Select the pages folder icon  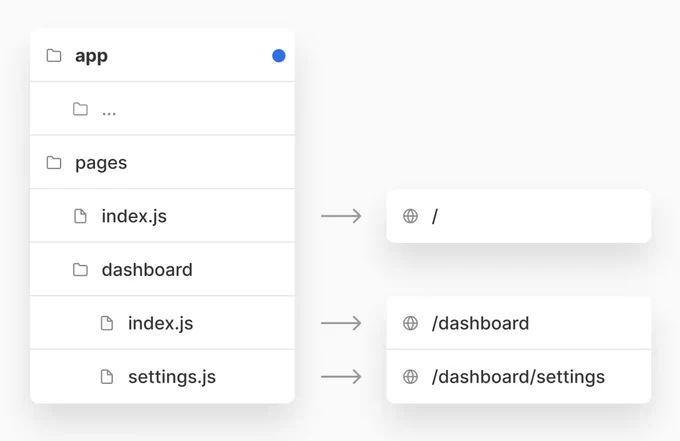coord(54,163)
